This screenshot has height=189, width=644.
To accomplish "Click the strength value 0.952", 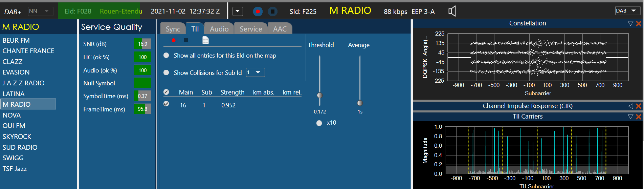I will click(228, 105).
